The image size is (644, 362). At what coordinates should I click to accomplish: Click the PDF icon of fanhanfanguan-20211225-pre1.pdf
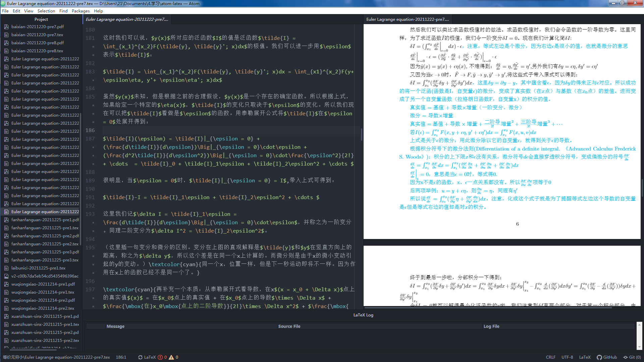[x=6, y=220]
